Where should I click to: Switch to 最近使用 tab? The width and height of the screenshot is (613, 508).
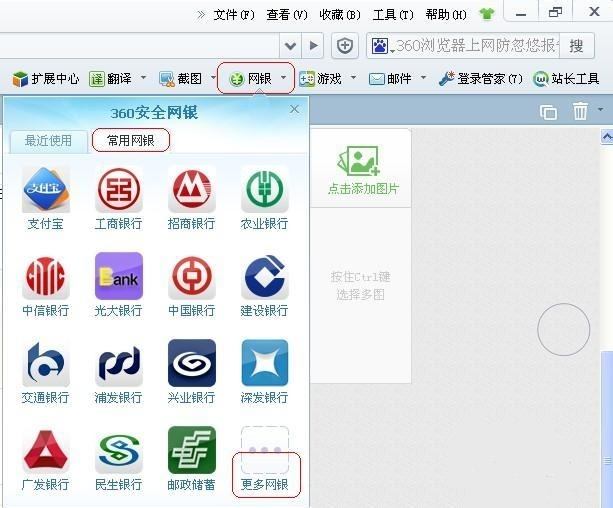tap(48, 141)
